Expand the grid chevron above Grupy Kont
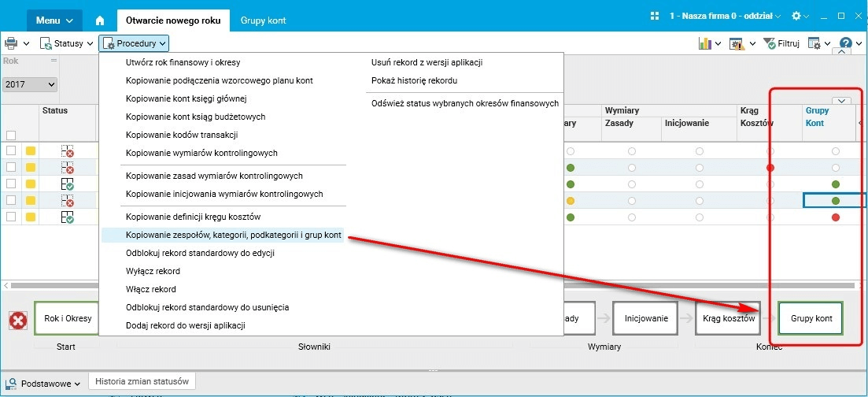Screen dimensions: 868x397 click(x=841, y=100)
